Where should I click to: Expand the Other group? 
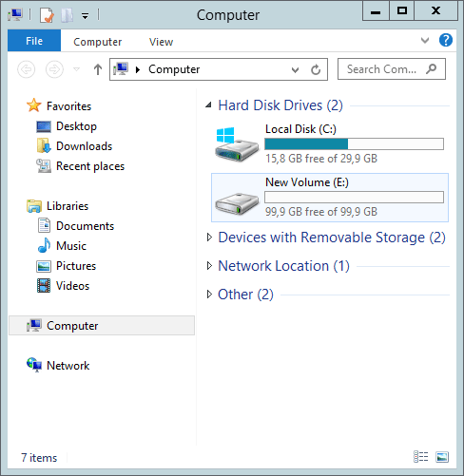click(209, 295)
